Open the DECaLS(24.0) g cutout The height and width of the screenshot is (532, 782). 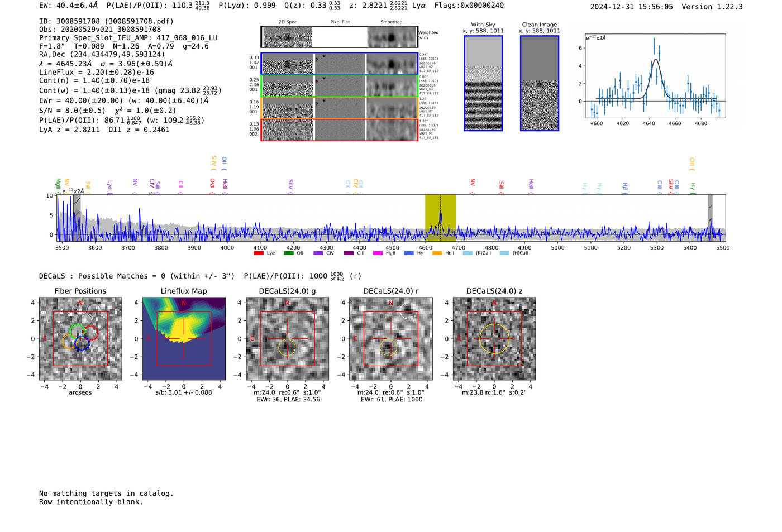click(288, 339)
